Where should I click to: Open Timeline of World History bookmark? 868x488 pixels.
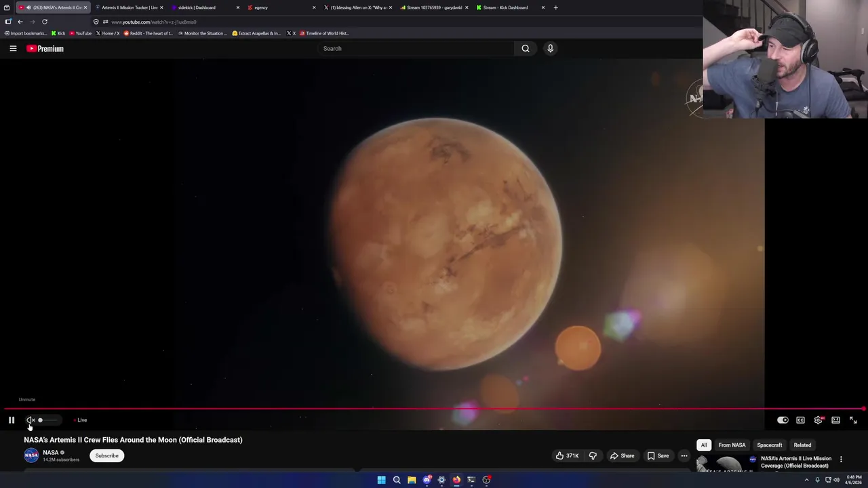[x=324, y=33]
